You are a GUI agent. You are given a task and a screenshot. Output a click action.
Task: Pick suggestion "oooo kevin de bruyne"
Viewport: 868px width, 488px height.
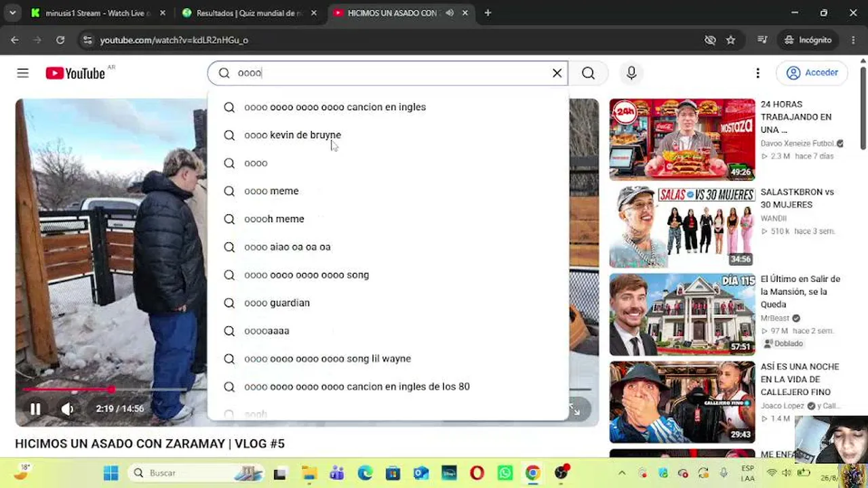388,135
